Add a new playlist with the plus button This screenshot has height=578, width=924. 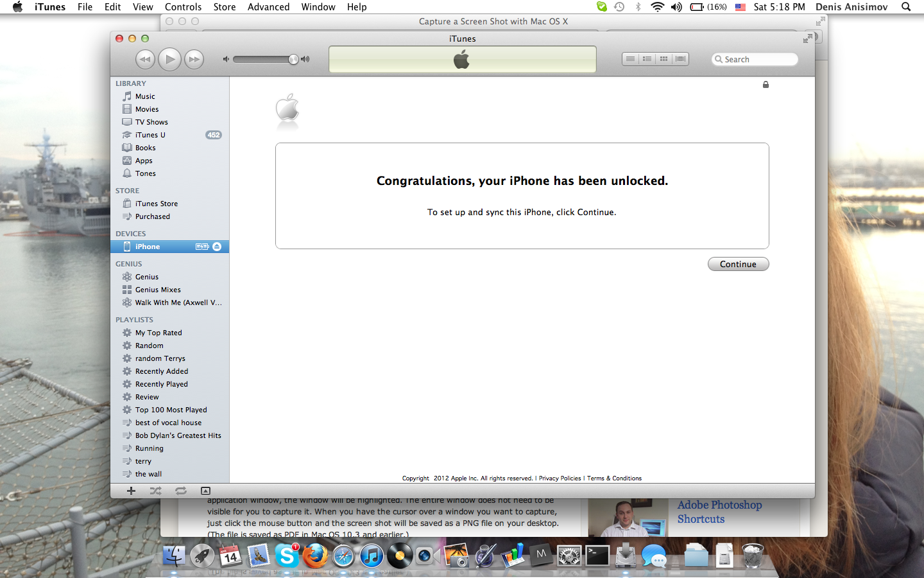131,491
